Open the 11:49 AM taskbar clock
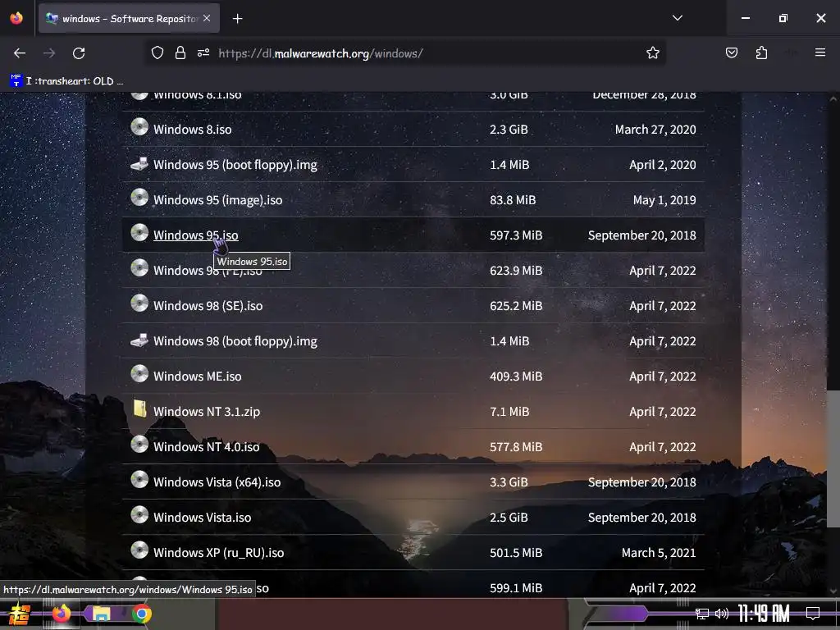 coord(764,614)
